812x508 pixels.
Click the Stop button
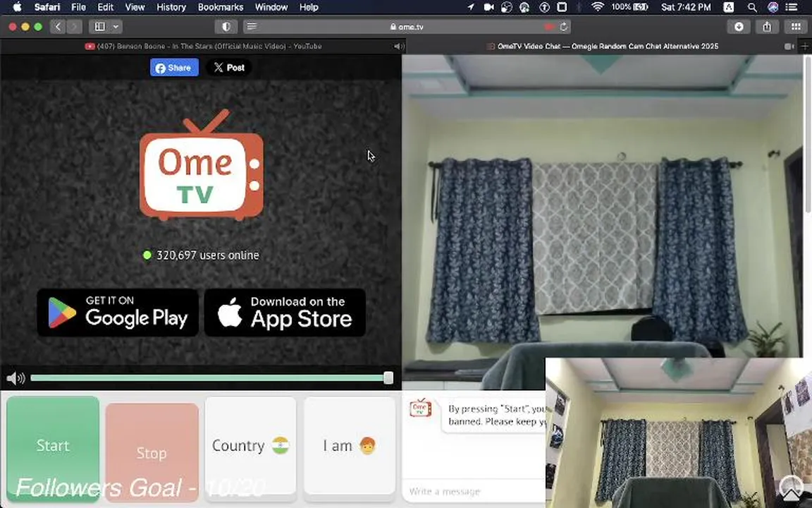pos(152,452)
